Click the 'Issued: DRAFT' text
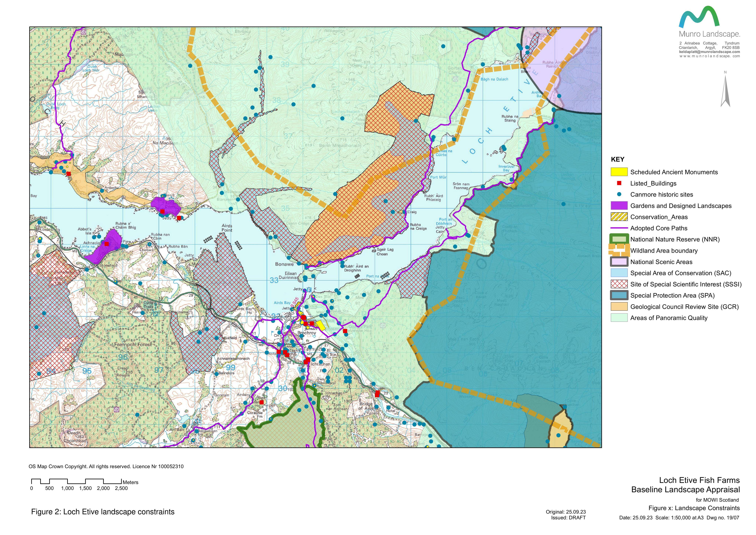Image resolution: width=756 pixels, height=535 pixels. 568,518
